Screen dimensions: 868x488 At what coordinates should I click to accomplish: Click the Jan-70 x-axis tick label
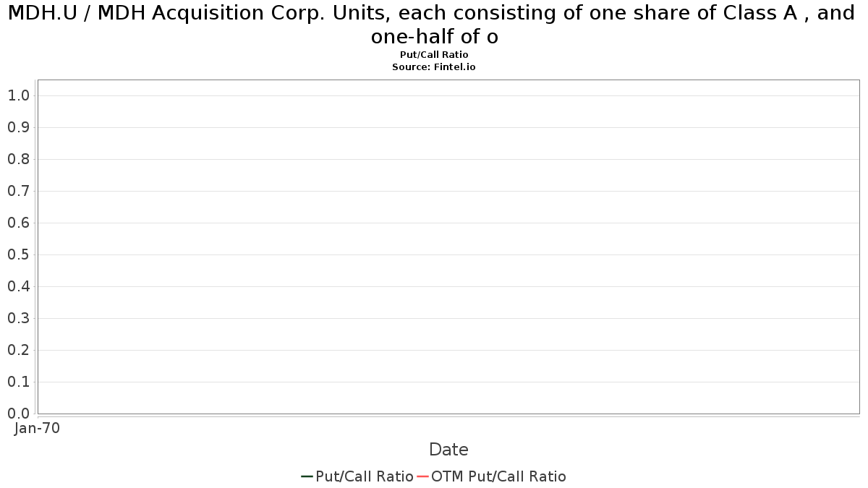point(38,428)
